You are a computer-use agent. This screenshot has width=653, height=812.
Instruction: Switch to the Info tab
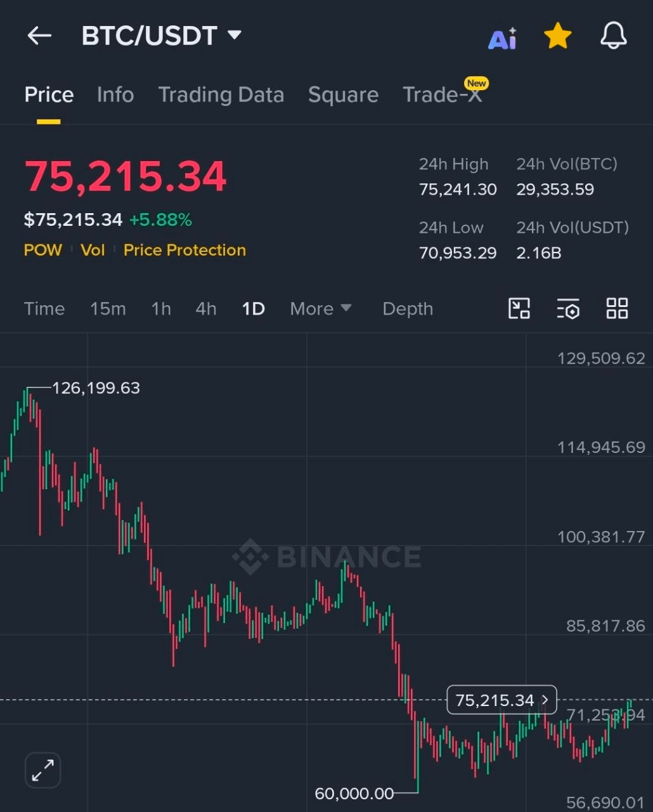click(x=115, y=95)
